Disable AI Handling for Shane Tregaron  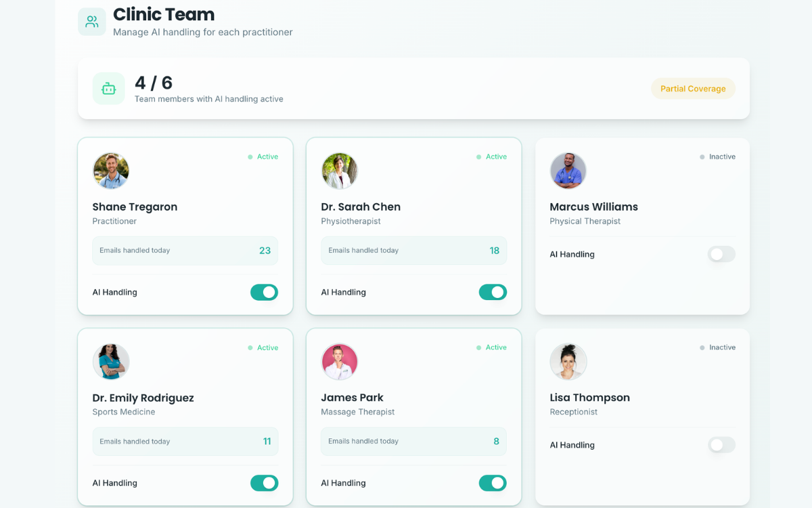(264, 292)
